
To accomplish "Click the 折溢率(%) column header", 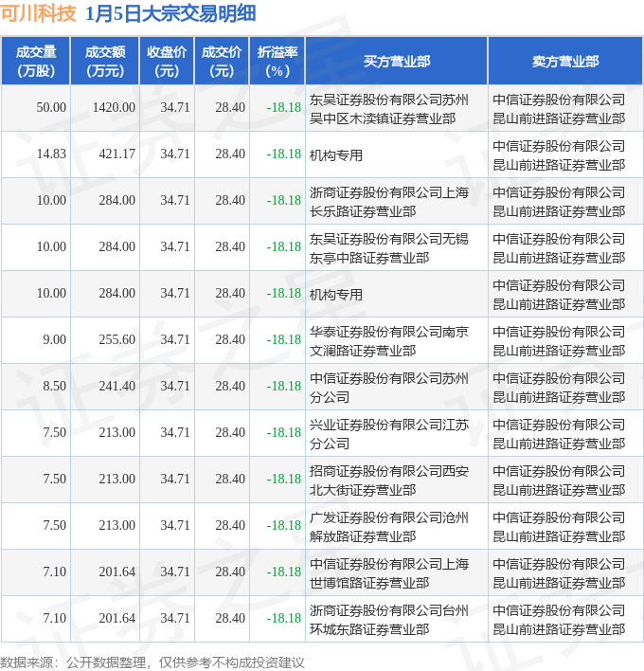I will [x=277, y=62].
